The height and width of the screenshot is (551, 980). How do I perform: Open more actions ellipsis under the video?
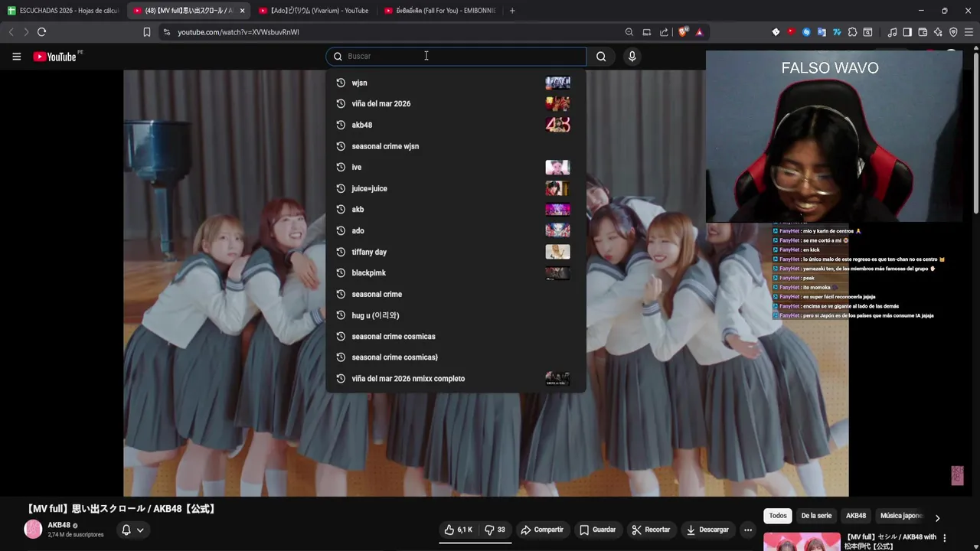point(748,530)
